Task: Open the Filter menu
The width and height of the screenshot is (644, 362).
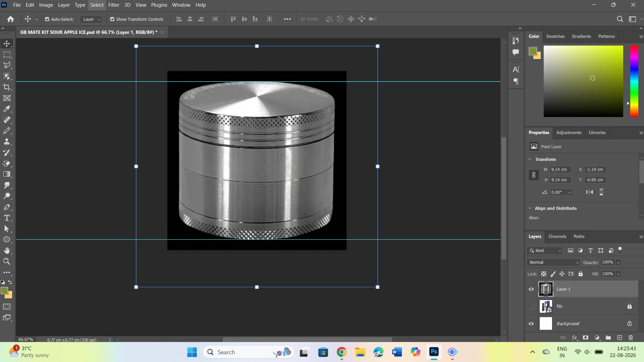Action: click(x=114, y=5)
